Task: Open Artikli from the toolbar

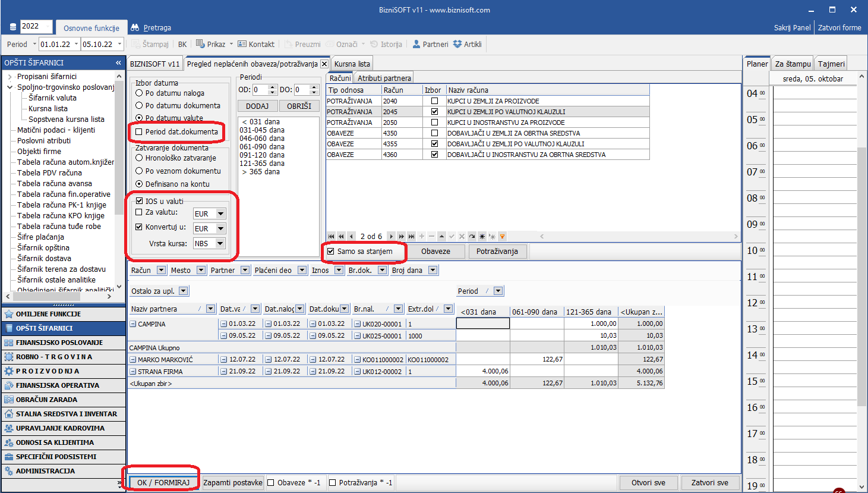Action: pyautogui.click(x=467, y=44)
